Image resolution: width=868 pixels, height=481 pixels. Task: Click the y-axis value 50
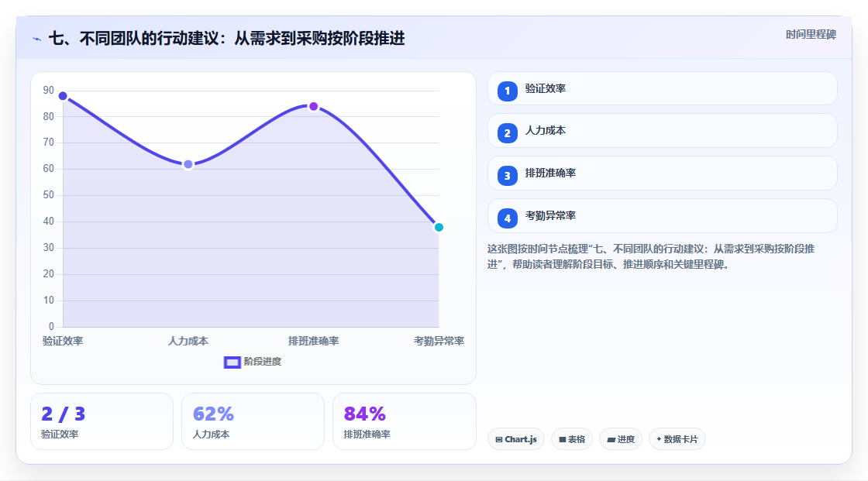[49, 195]
